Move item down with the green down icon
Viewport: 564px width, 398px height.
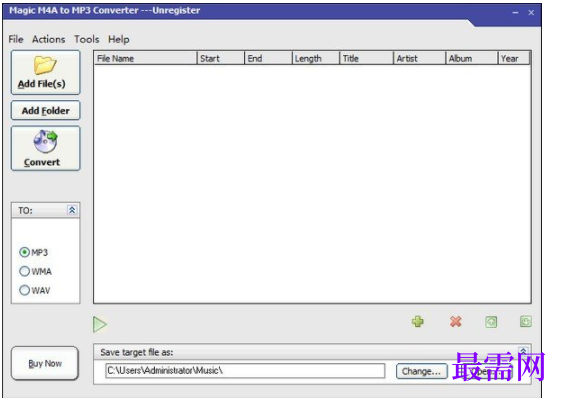click(x=526, y=321)
